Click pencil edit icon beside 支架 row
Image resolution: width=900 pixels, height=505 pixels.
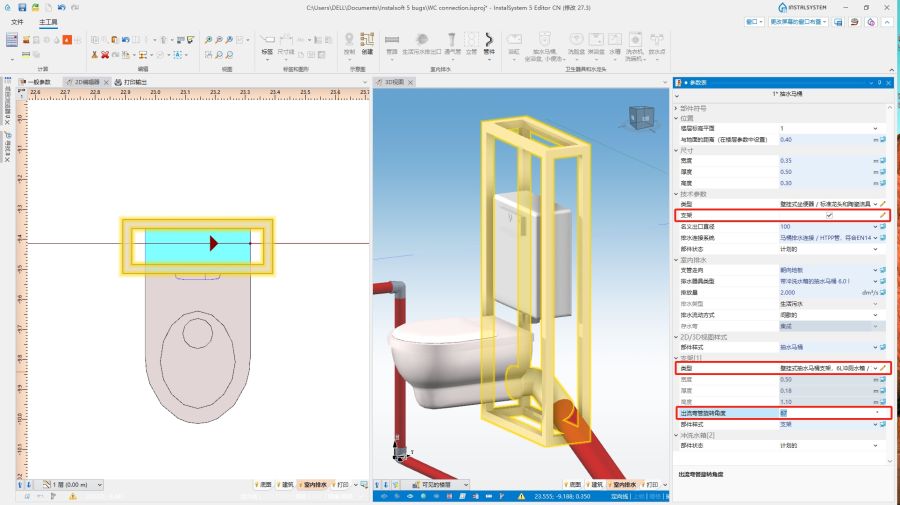click(x=882, y=215)
